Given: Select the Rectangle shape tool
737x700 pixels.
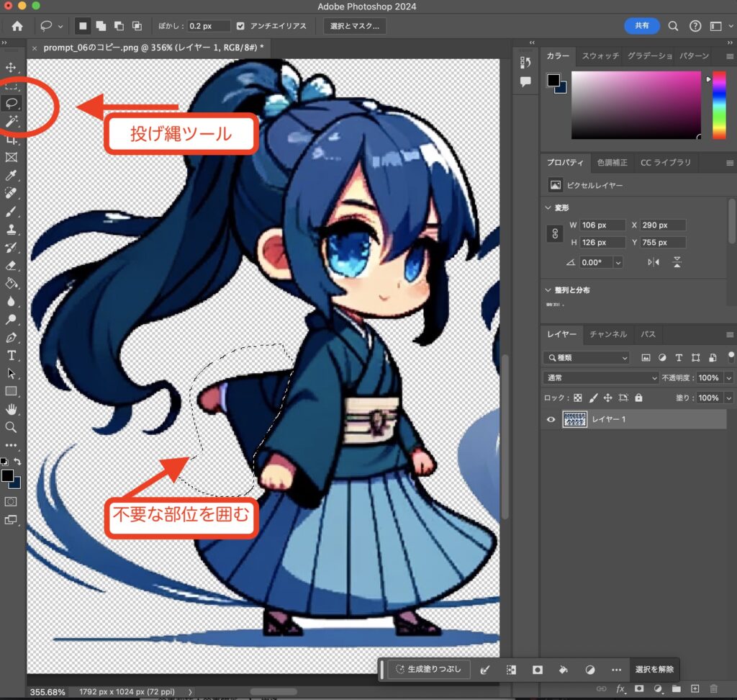Looking at the screenshot, I should pyautogui.click(x=12, y=391).
